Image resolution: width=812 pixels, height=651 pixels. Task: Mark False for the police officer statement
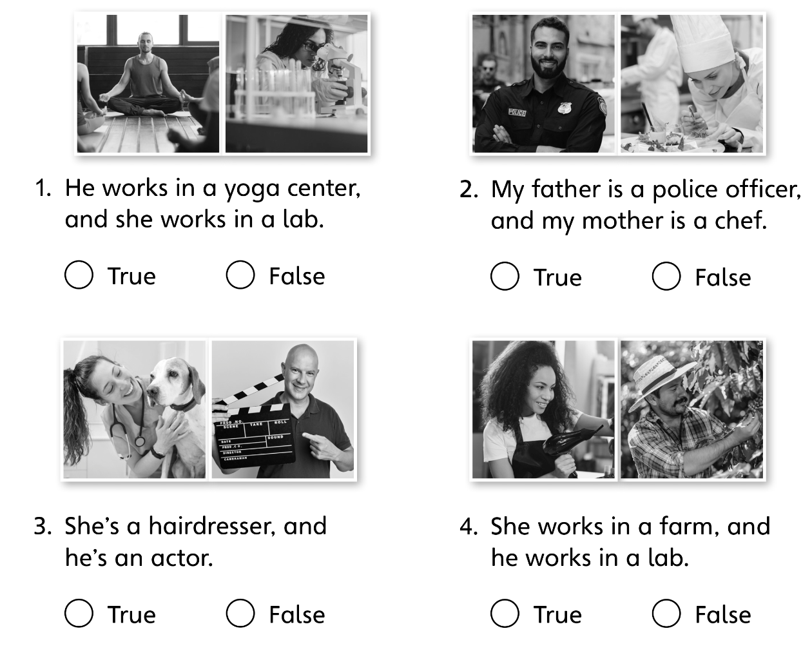click(x=666, y=277)
